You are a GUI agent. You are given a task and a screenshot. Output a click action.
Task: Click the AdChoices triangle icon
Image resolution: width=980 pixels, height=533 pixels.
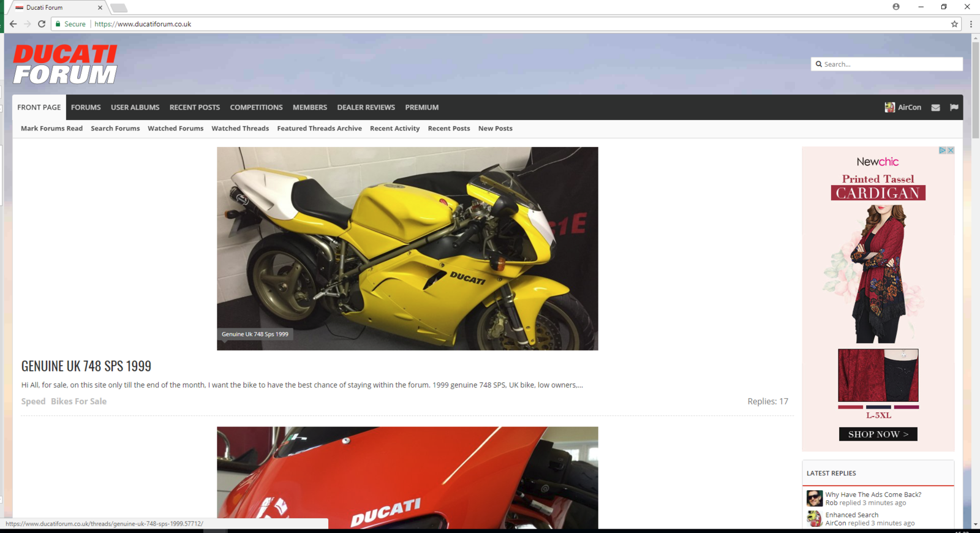coord(943,150)
